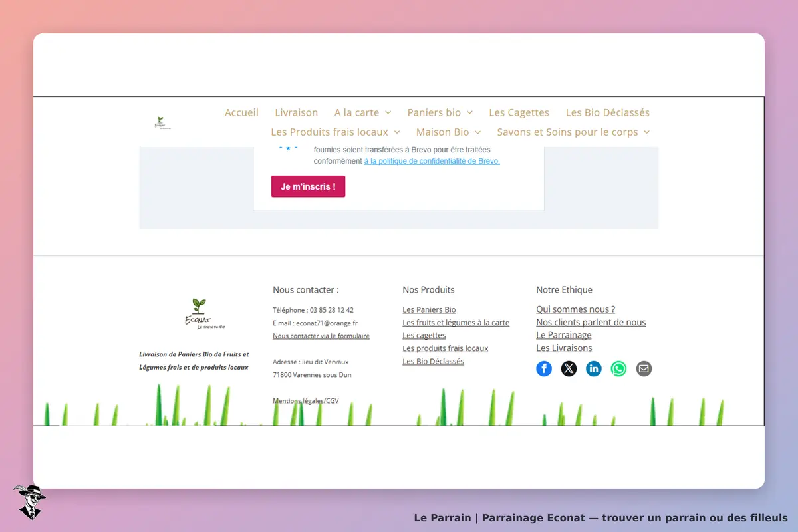The image size is (798, 532).
Task: Expand the Paniers bio menu chevron
Action: 469,113
